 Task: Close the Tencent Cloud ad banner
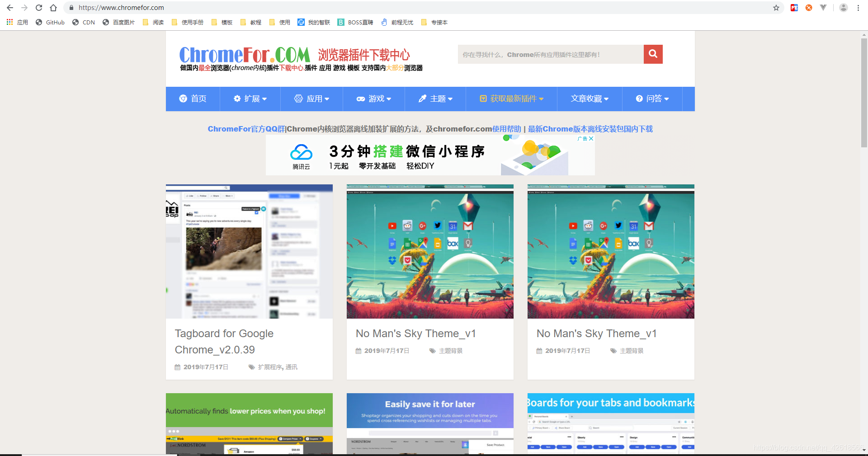(x=591, y=139)
